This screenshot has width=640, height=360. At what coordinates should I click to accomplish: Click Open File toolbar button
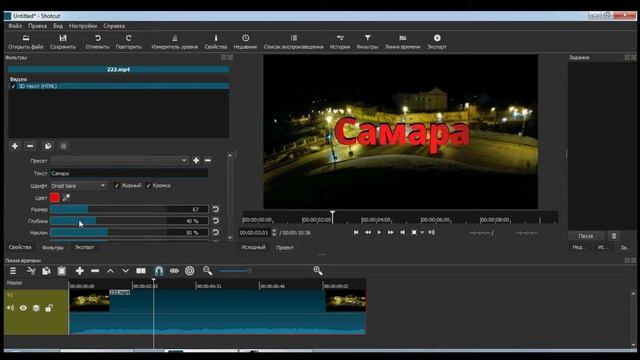[26, 42]
